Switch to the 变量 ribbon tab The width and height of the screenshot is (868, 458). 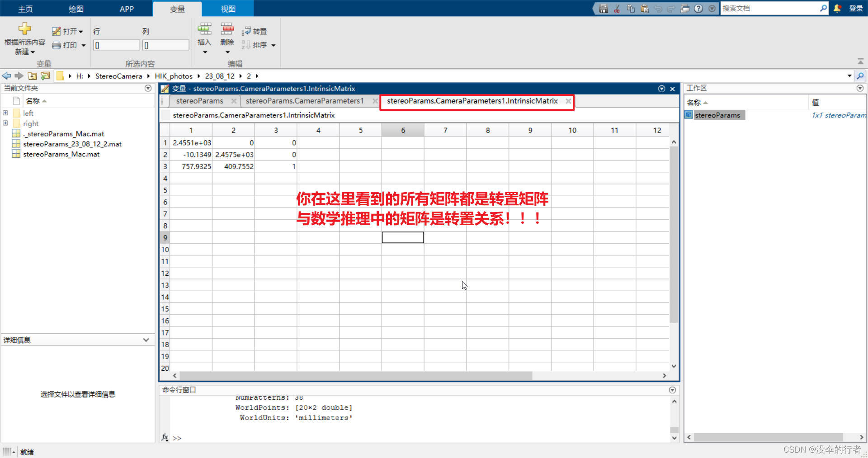click(177, 9)
